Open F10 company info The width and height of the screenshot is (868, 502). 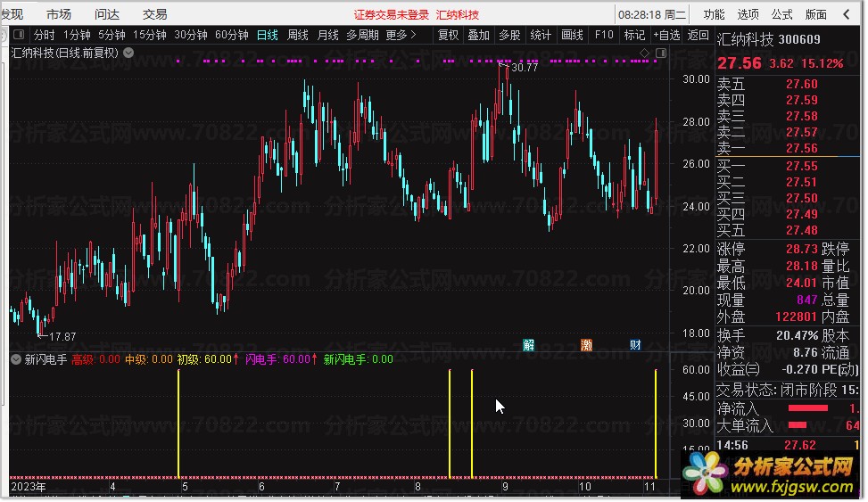[604, 36]
